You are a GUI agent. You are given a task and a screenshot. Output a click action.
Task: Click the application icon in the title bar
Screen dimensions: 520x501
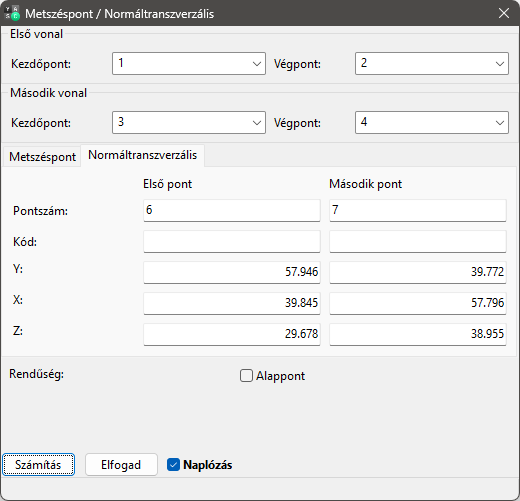pos(13,13)
